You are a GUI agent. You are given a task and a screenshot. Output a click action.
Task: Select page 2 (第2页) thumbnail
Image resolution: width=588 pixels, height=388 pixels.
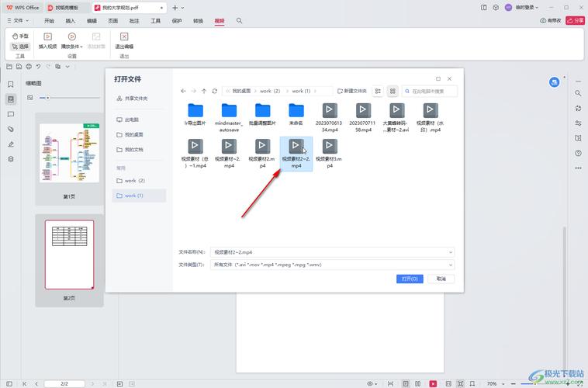[x=69, y=255]
